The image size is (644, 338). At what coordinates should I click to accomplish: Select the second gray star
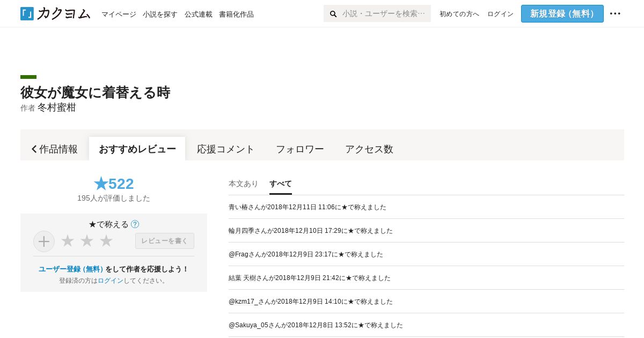coord(87,241)
